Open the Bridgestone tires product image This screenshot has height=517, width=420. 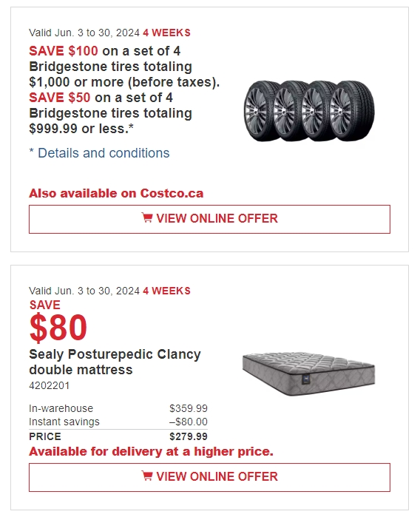[x=309, y=111]
